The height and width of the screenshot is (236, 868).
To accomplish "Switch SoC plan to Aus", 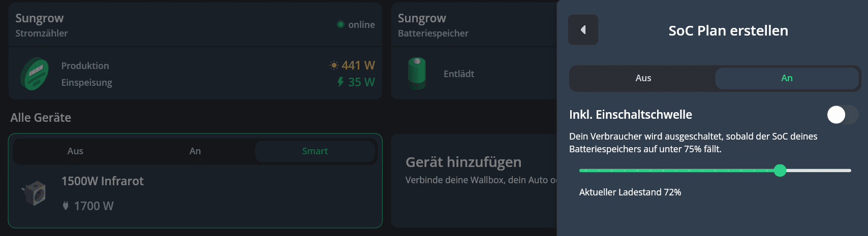I will point(643,78).
